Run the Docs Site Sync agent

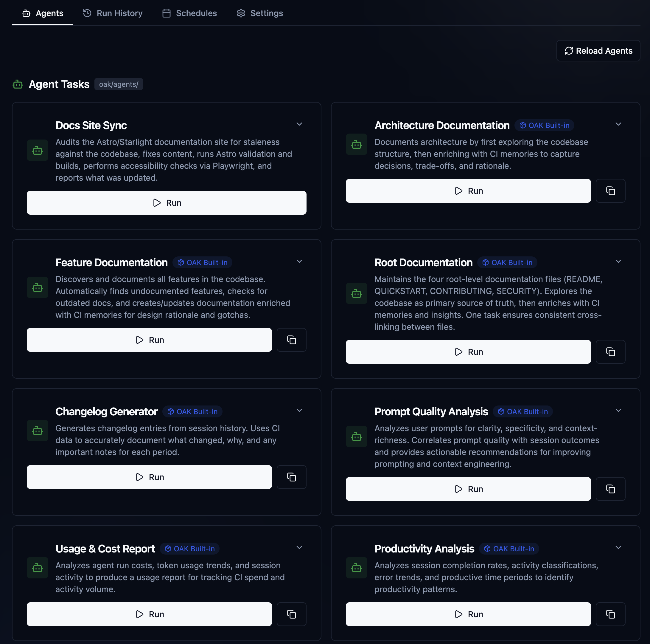point(167,203)
